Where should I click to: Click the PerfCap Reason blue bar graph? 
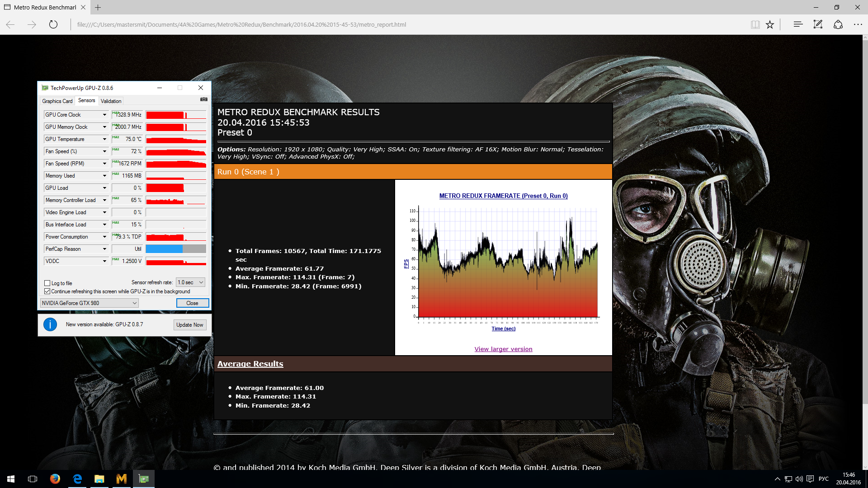pyautogui.click(x=164, y=249)
